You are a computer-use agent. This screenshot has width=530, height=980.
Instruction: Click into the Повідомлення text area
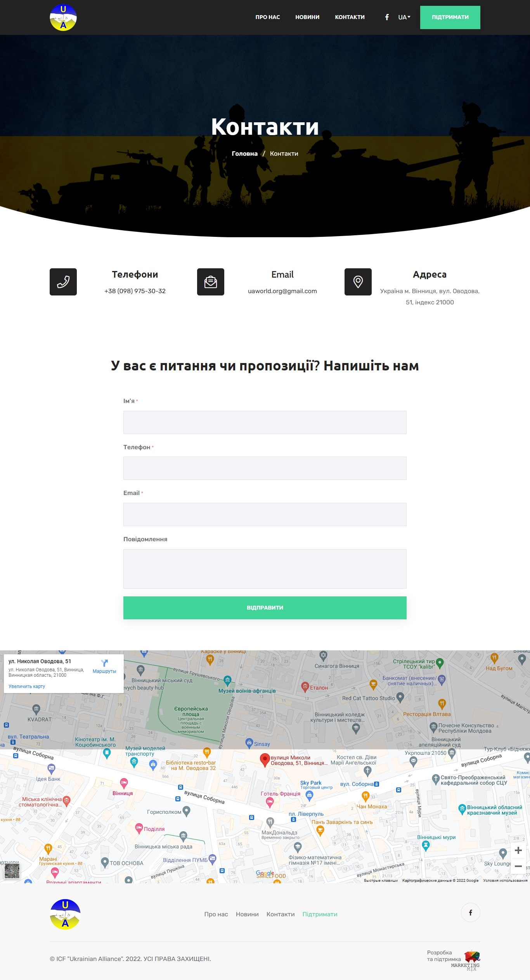click(x=265, y=568)
